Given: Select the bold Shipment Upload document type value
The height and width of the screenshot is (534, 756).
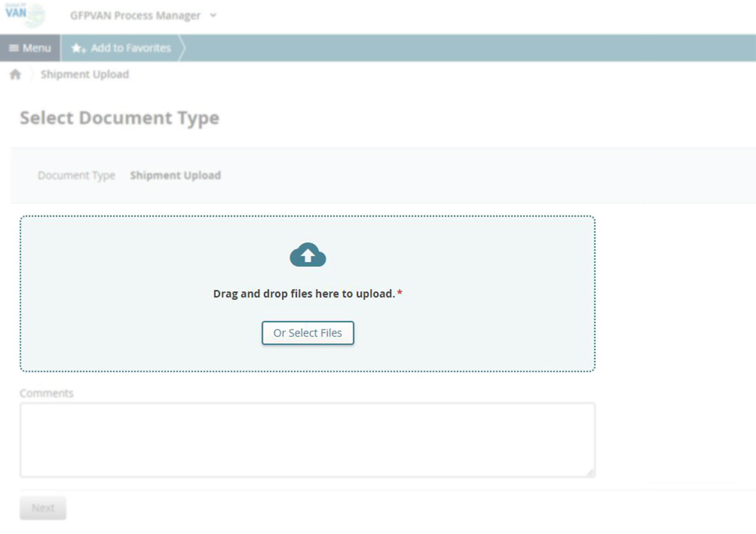Looking at the screenshot, I should pyautogui.click(x=175, y=176).
